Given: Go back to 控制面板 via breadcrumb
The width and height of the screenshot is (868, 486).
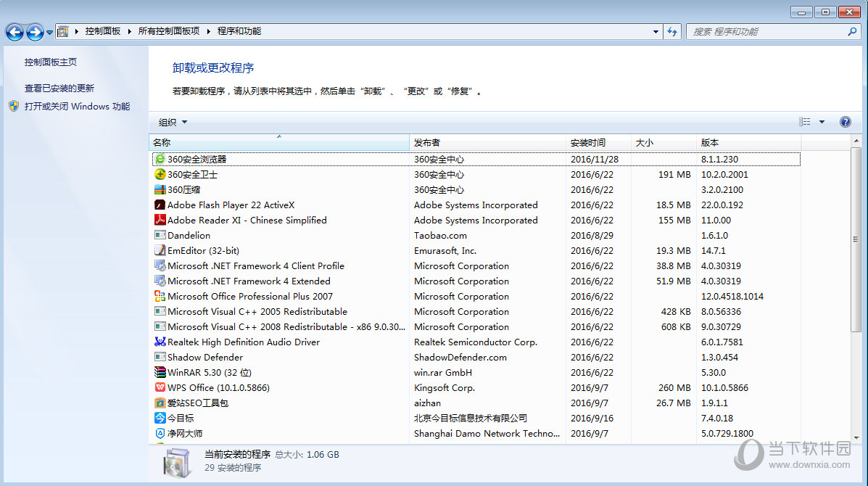Looking at the screenshot, I should point(102,31).
